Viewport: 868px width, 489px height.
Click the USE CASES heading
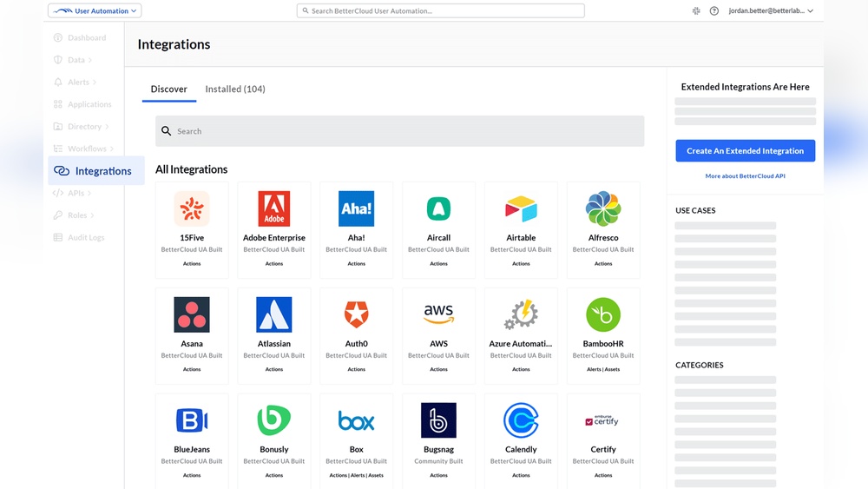pyautogui.click(x=695, y=210)
